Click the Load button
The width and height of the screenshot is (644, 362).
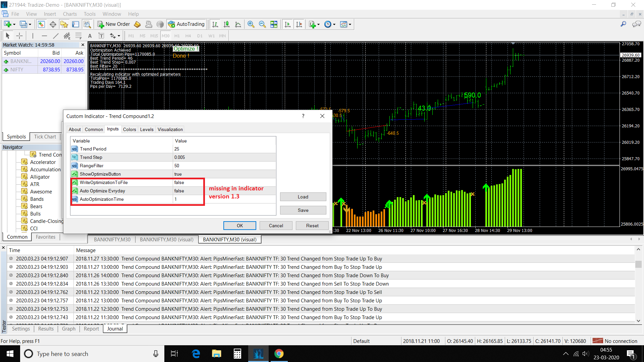pos(303,197)
